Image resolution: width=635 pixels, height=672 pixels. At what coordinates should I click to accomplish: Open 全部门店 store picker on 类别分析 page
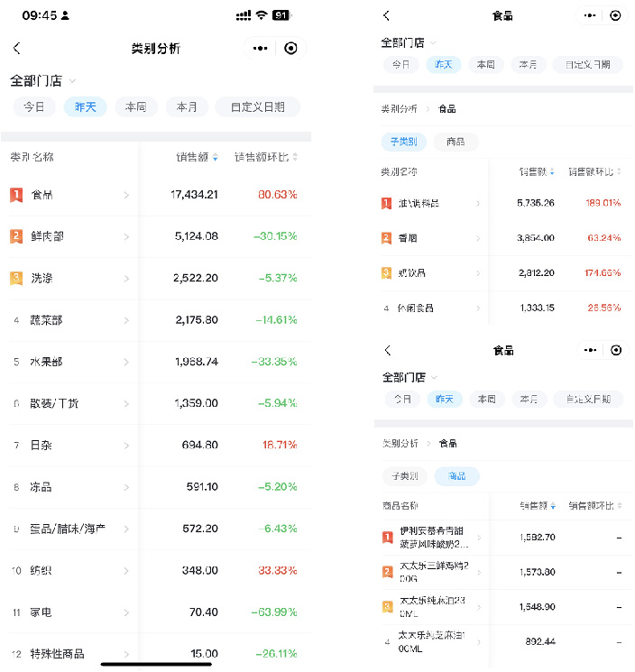pos(43,80)
